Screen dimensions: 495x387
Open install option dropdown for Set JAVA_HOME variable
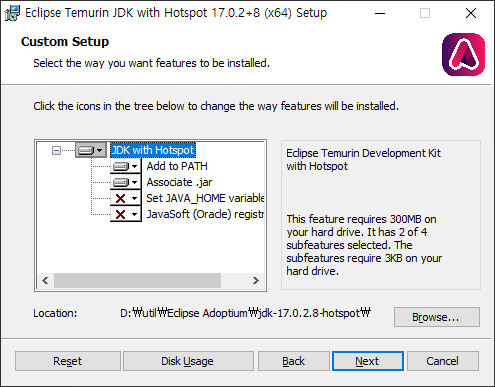[x=126, y=198]
